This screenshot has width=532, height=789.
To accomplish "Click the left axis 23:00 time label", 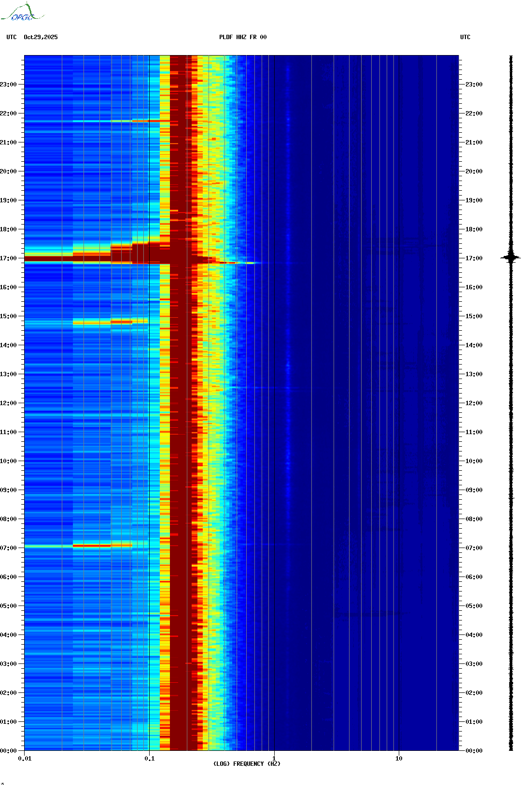I will 8,85.
